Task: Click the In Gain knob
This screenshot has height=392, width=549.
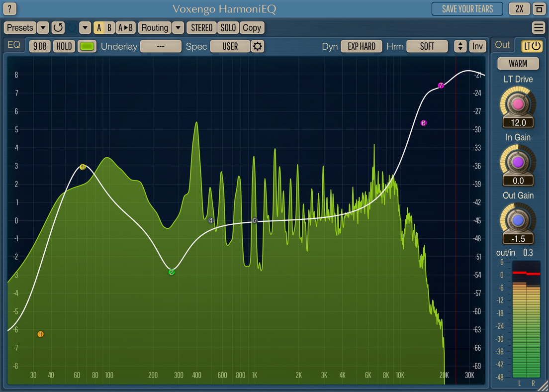Action: (x=518, y=162)
